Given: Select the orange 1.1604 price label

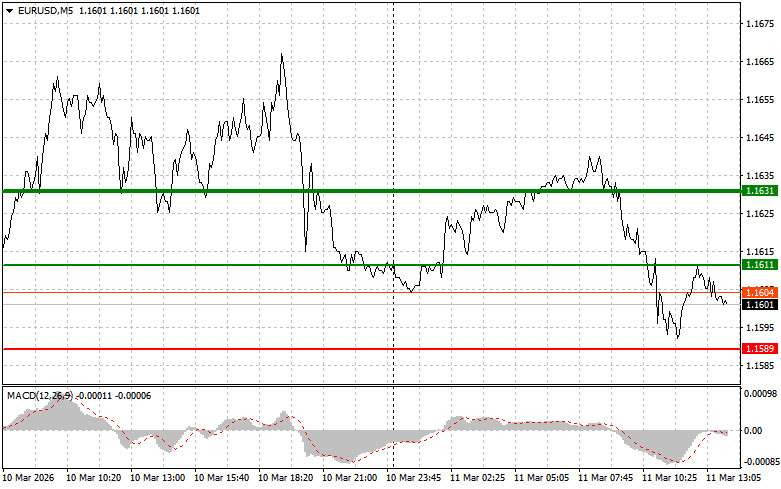Looking at the screenshot, I should pos(760,292).
